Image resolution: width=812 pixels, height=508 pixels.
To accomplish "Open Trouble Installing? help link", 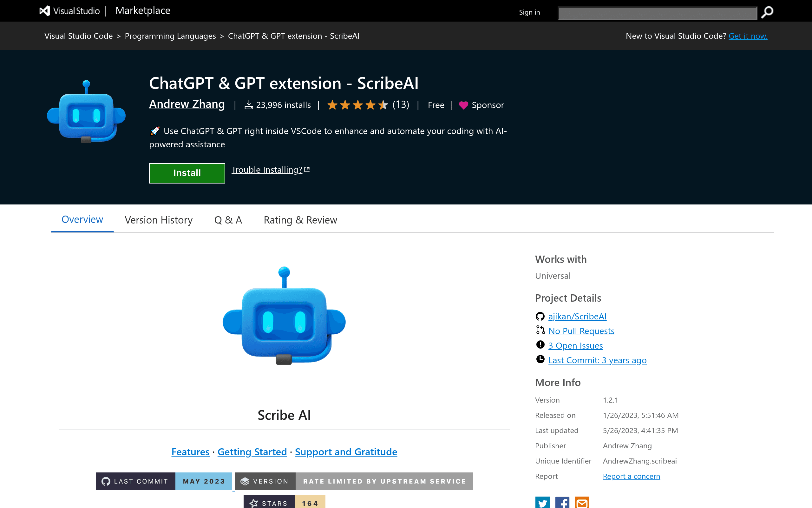I will tap(271, 170).
